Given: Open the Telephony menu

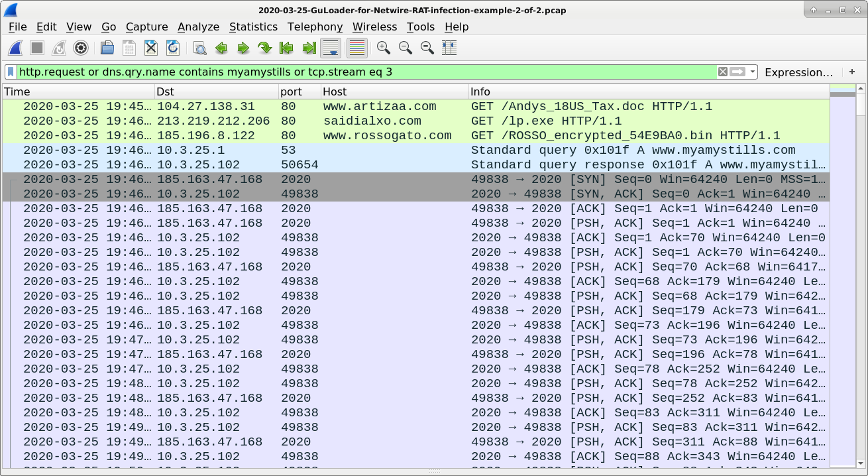Looking at the screenshot, I should pyautogui.click(x=315, y=27).
